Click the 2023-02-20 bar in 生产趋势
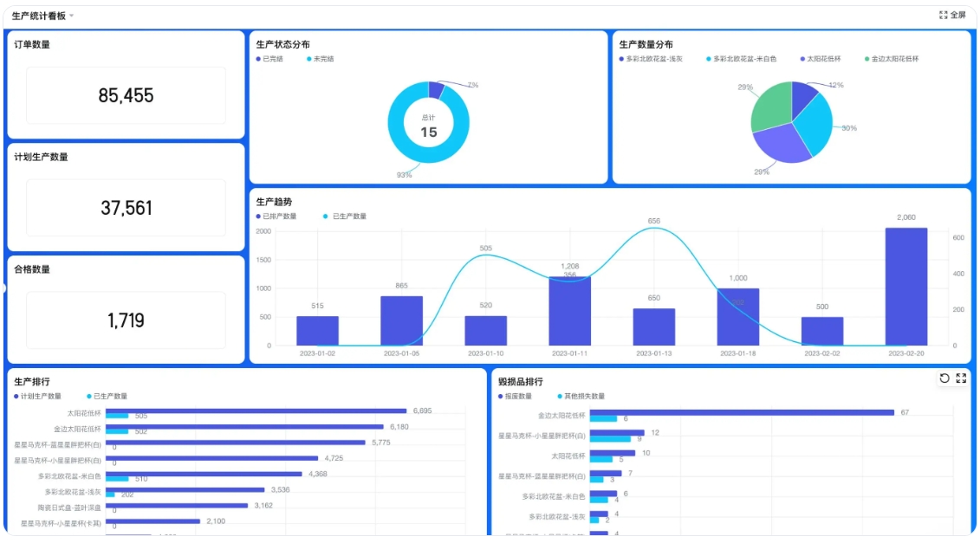This screenshot has height=543, width=980. [x=905, y=286]
